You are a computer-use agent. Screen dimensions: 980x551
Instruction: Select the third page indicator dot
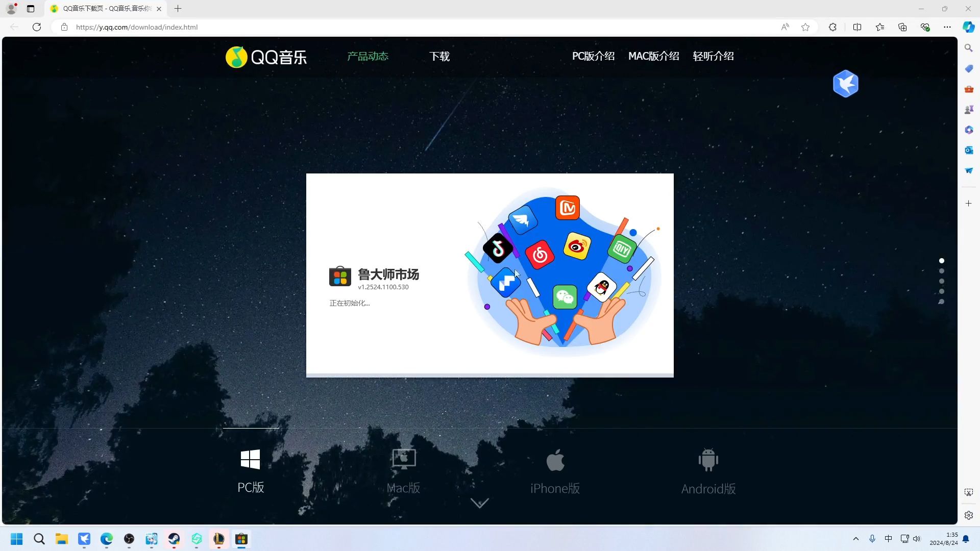pos(942,281)
